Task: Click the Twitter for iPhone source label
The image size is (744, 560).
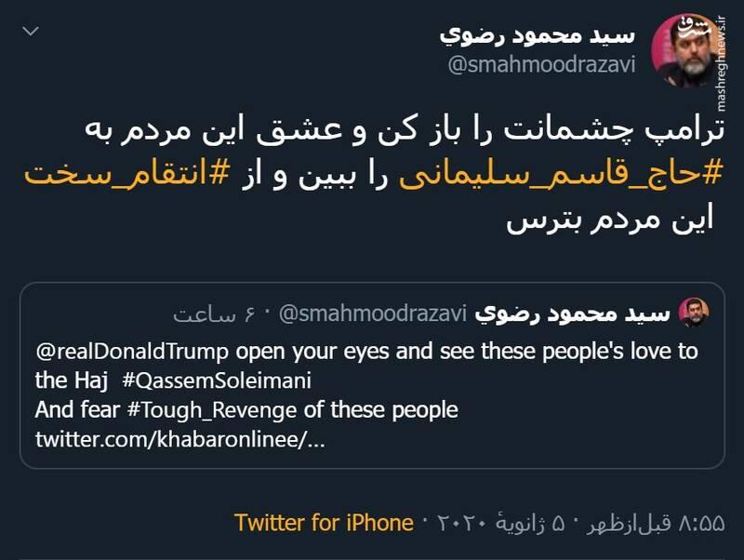Action: pos(324,522)
